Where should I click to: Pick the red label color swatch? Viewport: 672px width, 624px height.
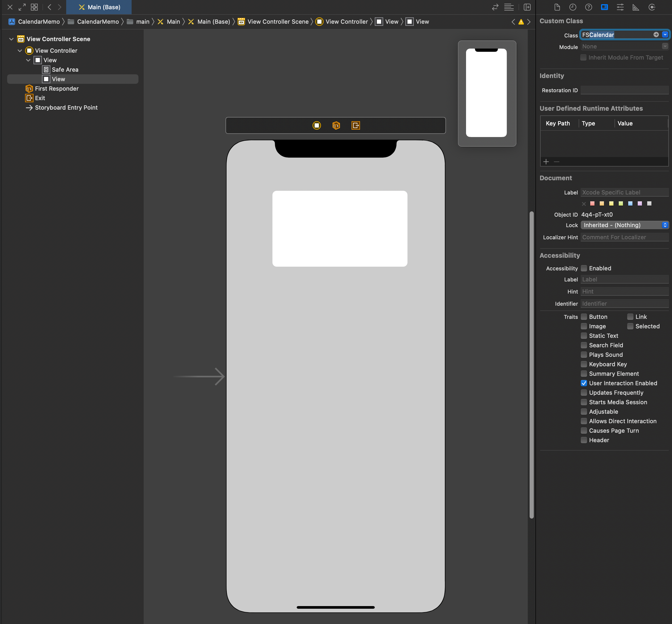(592, 204)
